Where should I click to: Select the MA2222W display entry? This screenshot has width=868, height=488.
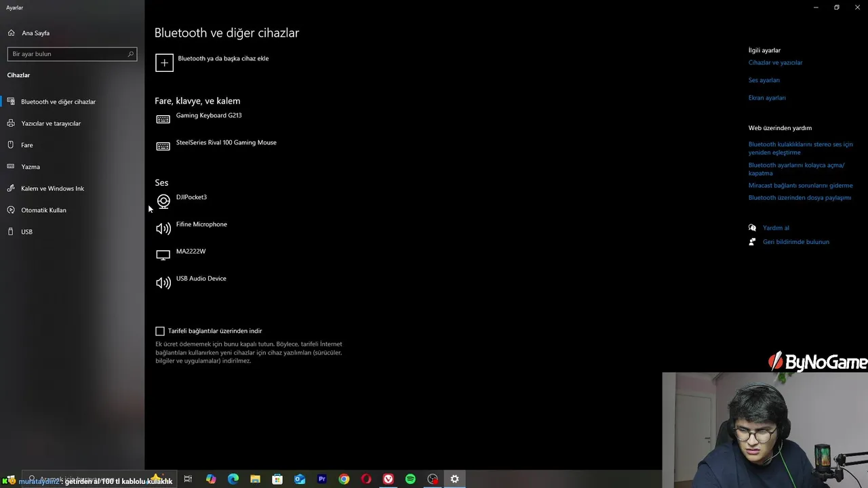(191, 251)
